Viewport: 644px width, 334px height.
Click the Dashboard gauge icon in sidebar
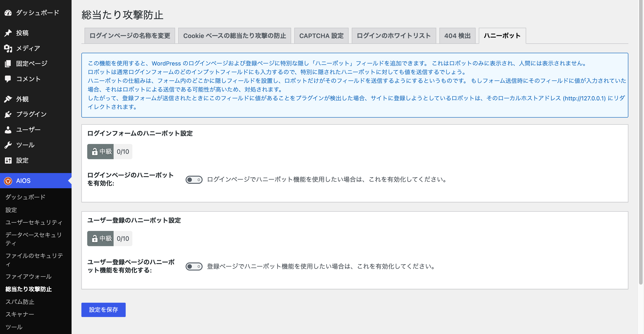coord(8,13)
